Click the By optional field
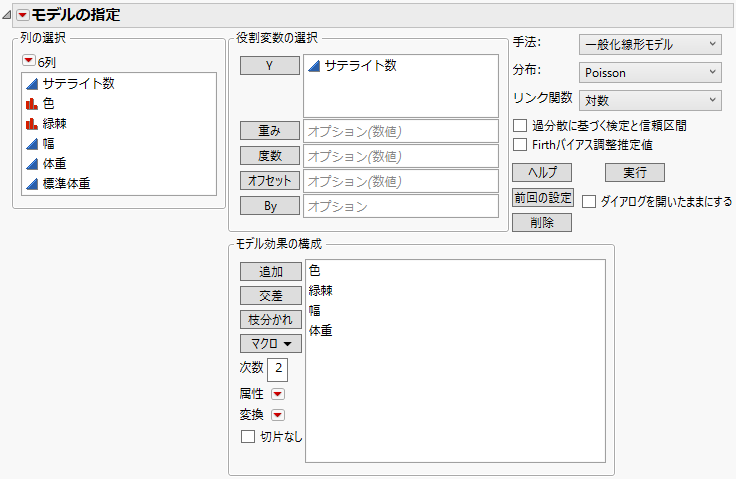736x479 pixels. click(x=401, y=206)
